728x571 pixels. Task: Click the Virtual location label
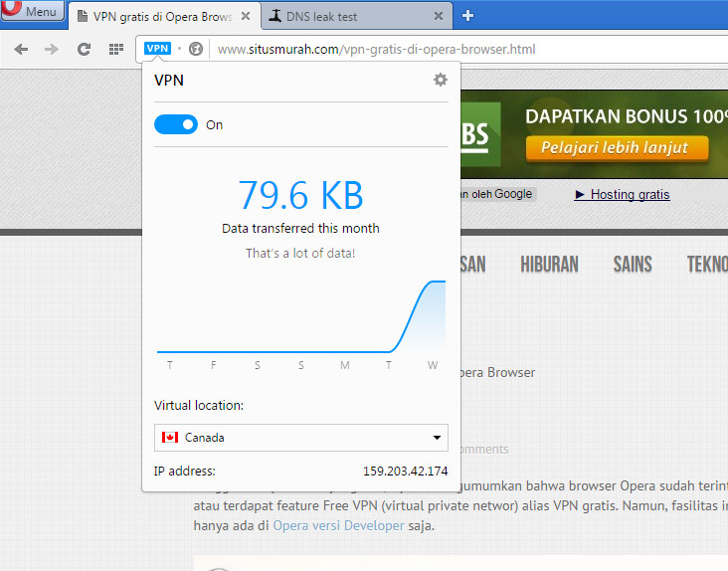199,405
